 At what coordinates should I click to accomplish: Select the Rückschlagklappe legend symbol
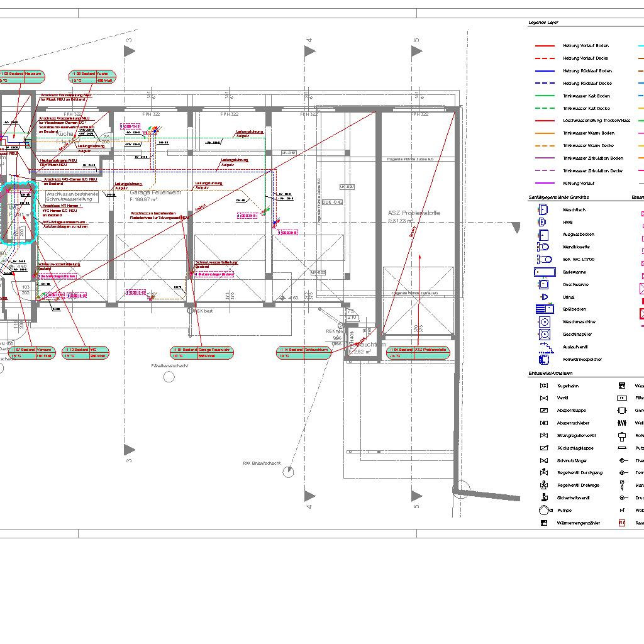(544, 448)
